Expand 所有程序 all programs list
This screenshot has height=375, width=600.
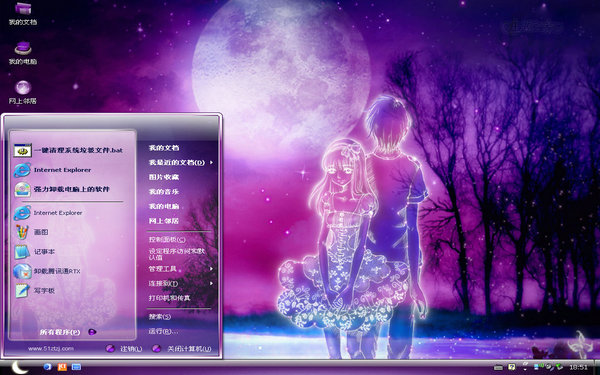(x=68, y=332)
